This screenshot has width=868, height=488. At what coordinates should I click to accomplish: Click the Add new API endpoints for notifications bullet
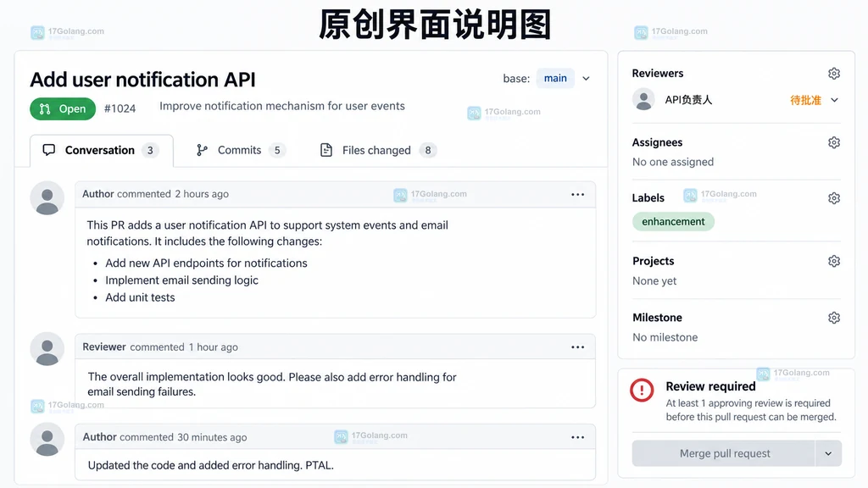tap(206, 263)
